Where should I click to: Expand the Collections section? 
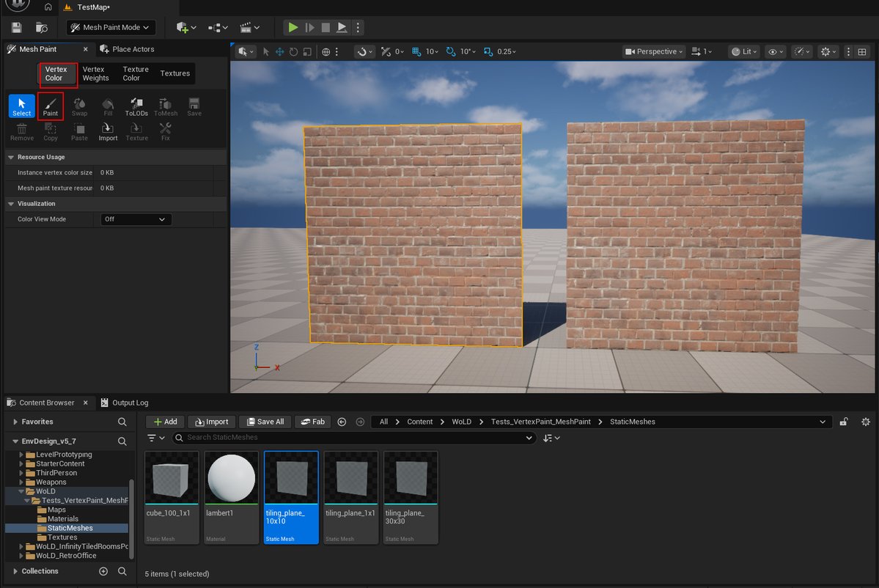15,571
